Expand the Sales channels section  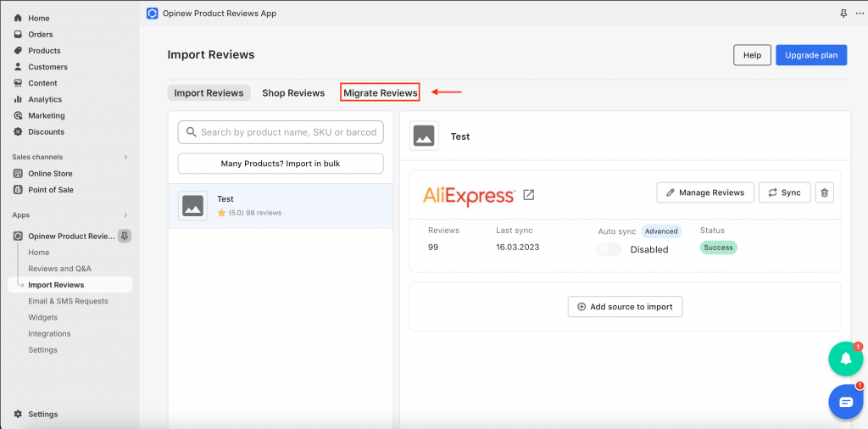125,157
